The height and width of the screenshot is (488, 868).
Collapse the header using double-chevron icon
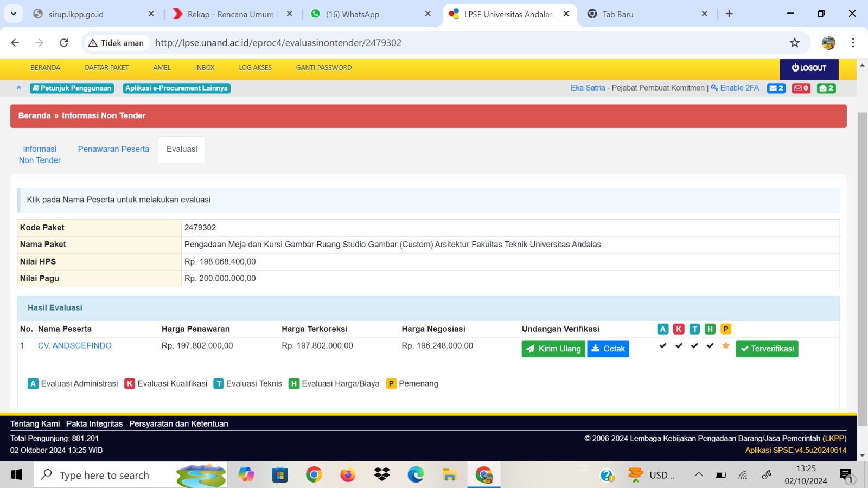click(18, 88)
